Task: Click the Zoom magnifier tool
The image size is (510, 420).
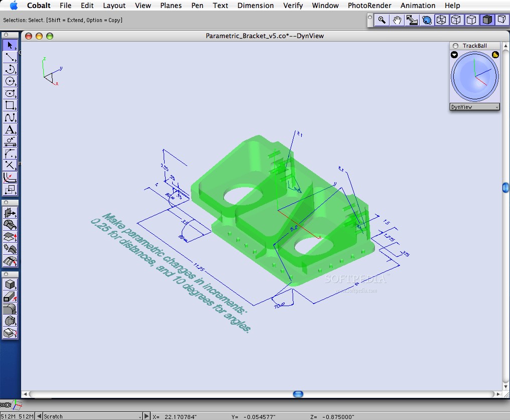Action: (382, 20)
